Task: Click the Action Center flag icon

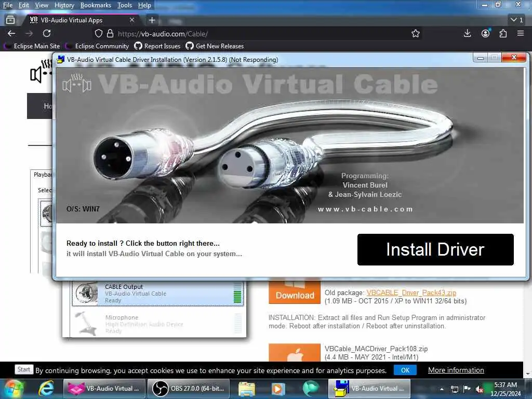Action: click(x=467, y=389)
